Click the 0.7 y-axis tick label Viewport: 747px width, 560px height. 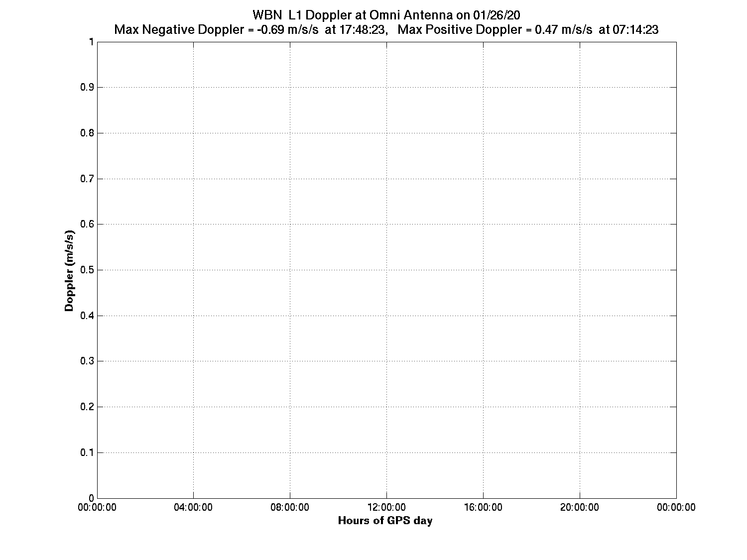(x=87, y=179)
